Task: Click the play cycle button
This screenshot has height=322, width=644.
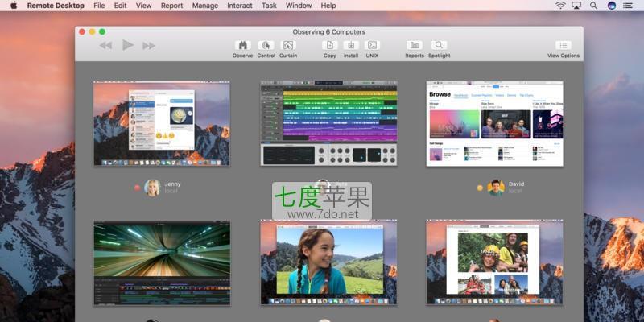Action: pyautogui.click(x=128, y=45)
